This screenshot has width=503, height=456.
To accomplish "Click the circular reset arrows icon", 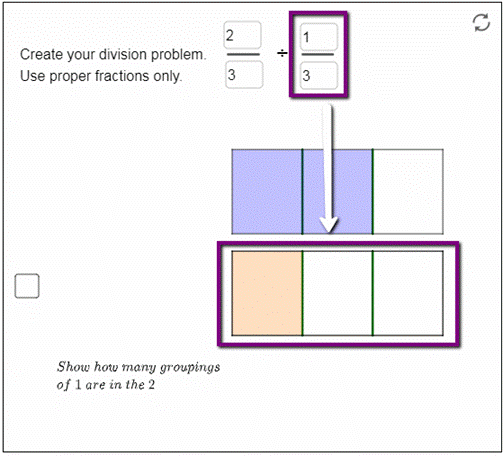I will pyautogui.click(x=481, y=23).
